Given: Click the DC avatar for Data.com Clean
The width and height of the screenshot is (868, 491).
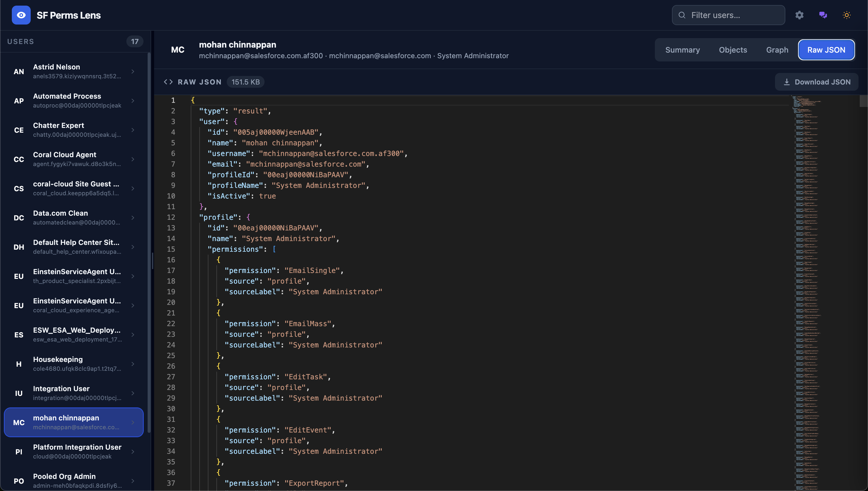Looking at the screenshot, I should coord(19,218).
